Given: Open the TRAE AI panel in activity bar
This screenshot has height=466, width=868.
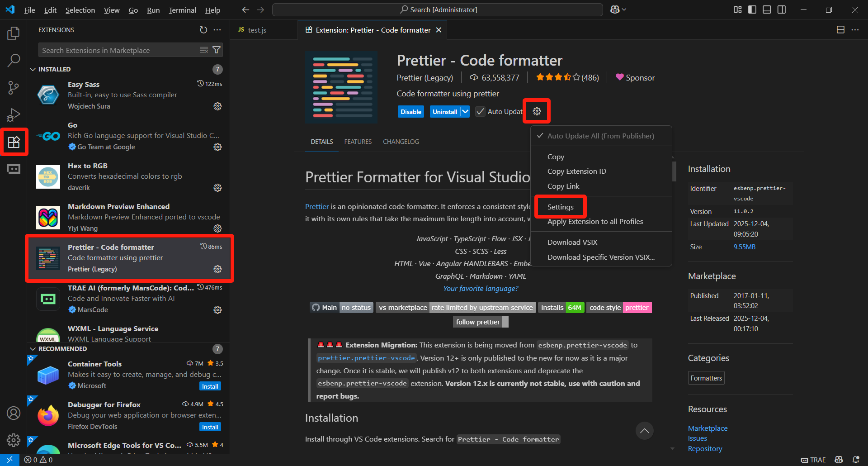Looking at the screenshot, I should coord(14,169).
